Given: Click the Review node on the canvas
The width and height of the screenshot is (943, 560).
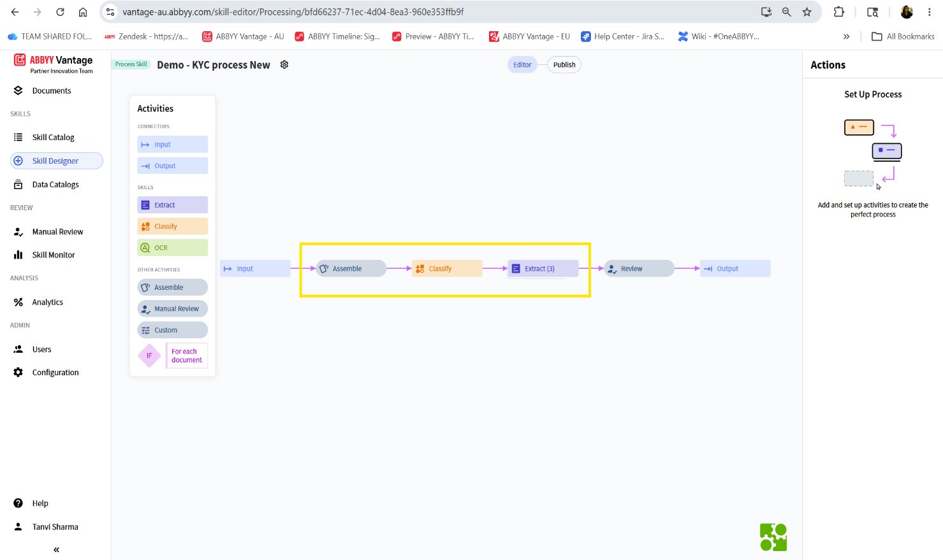Looking at the screenshot, I should (639, 268).
